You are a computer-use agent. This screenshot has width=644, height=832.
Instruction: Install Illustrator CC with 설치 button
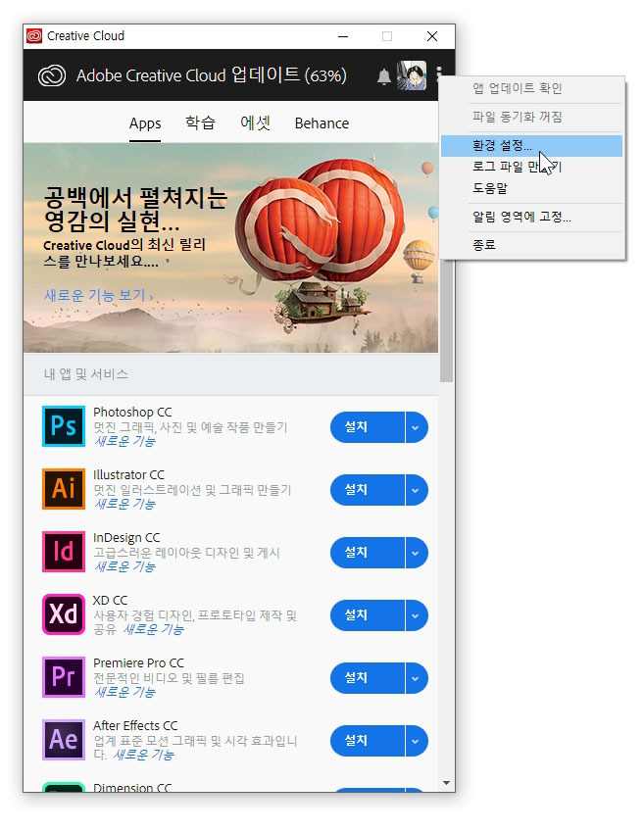pos(367,489)
